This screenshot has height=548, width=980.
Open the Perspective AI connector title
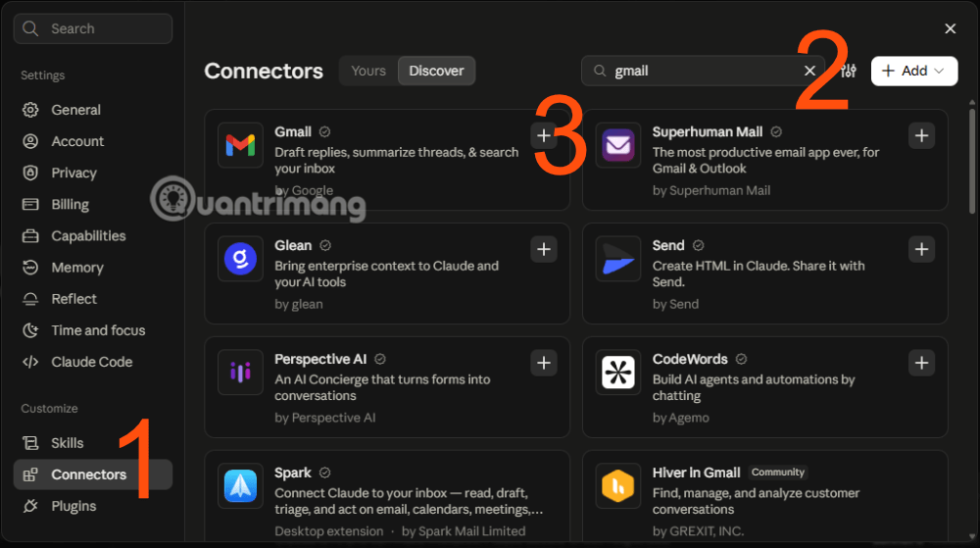point(320,360)
